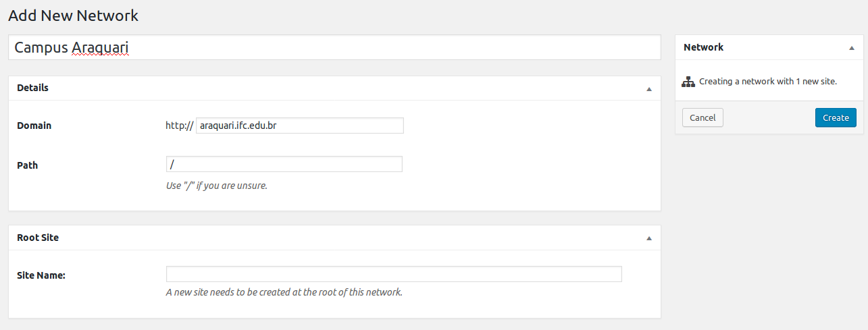Click into the Domain input with araquari.ifc.edu.br

[x=300, y=126]
